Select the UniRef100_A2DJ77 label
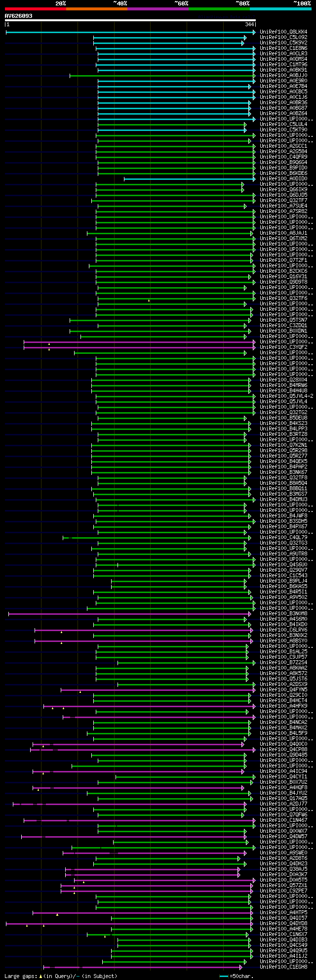Viewport: 316px width, 980px height. (283, 804)
